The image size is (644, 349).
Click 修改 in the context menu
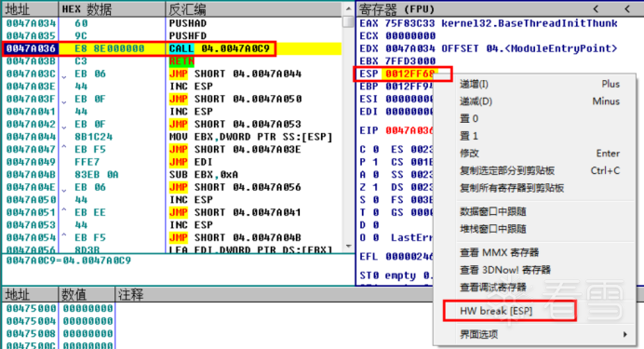click(469, 154)
